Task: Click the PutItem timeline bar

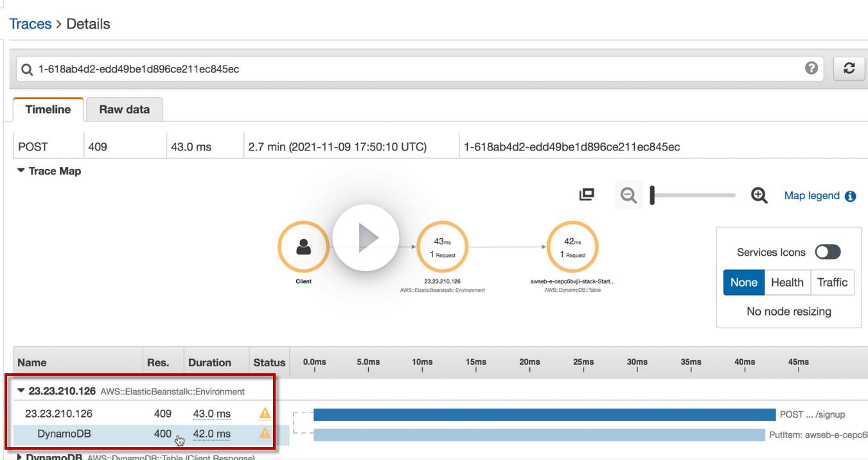Action: pos(539,435)
